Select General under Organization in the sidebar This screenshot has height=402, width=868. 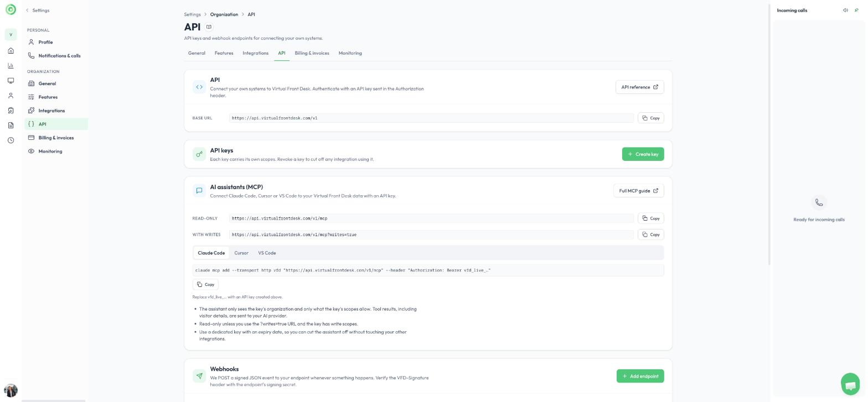pyautogui.click(x=56, y=83)
